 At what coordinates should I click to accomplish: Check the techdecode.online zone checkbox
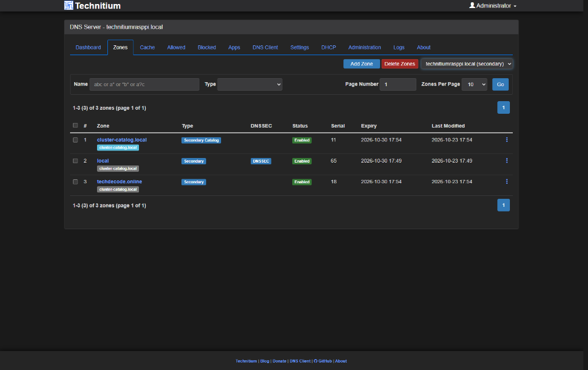pos(75,182)
